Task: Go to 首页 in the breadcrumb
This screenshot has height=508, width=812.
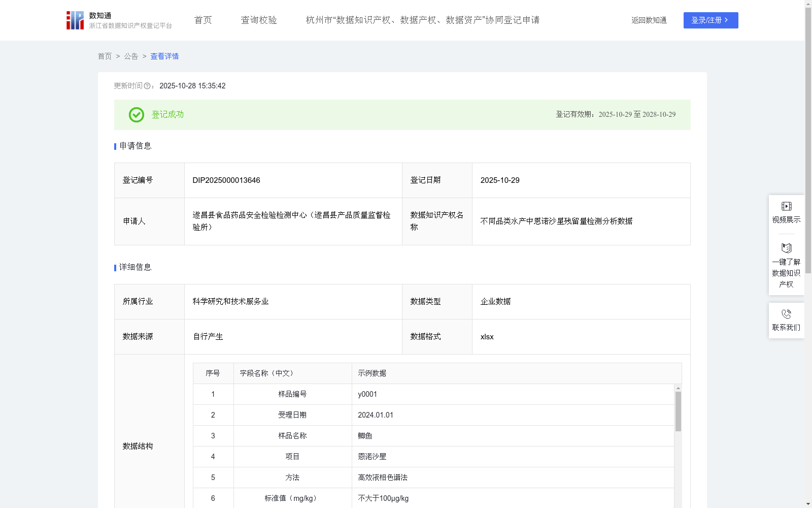Action: click(105, 56)
